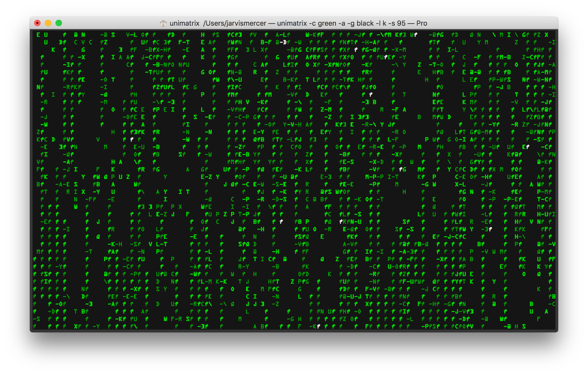
Task: Click the "/Users/jarvismercer" path in title
Action: (x=235, y=24)
